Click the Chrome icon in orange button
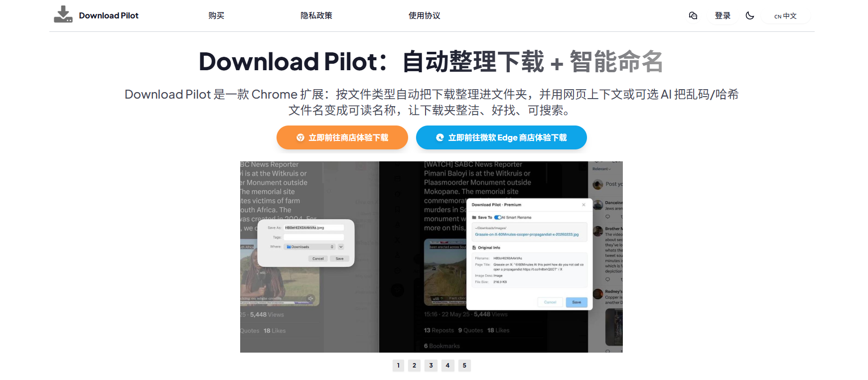The width and height of the screenshot is (868, 380). click(x=300, y=137)
